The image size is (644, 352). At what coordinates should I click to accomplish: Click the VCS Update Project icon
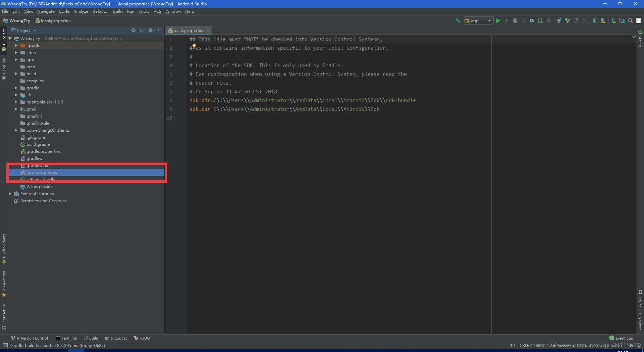point(559,21)
